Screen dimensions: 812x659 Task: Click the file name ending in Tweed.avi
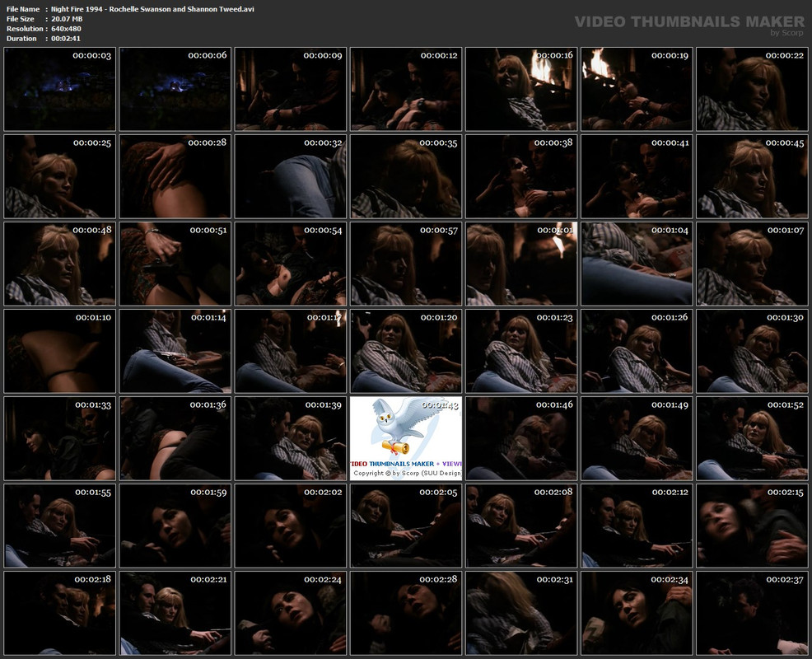[x=152, y=9]
